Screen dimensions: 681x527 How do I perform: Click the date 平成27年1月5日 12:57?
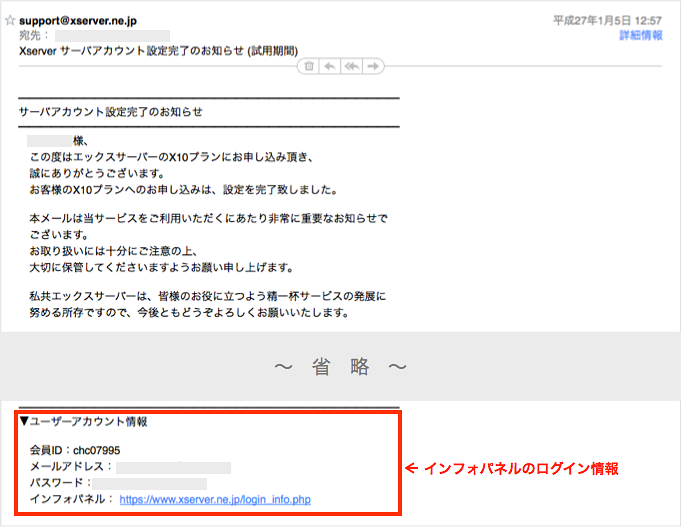tap(607, 20)
